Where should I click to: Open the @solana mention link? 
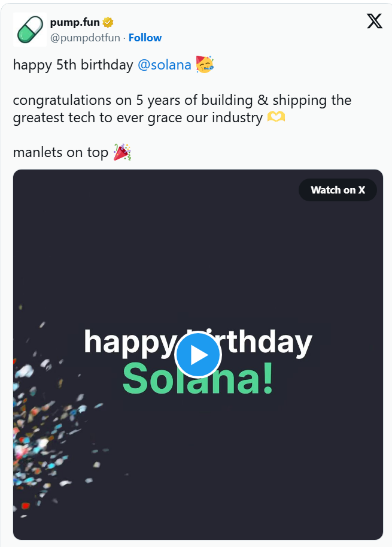click(164, 65)
